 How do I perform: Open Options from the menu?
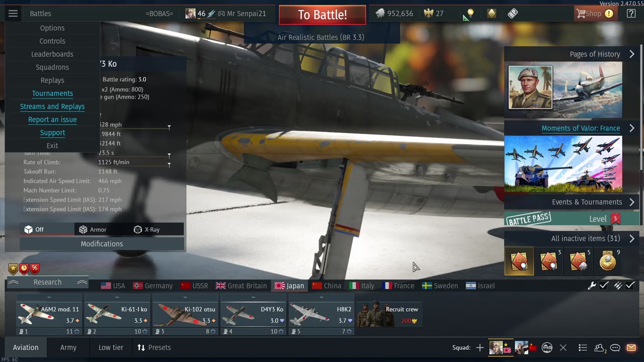(52, 28)
